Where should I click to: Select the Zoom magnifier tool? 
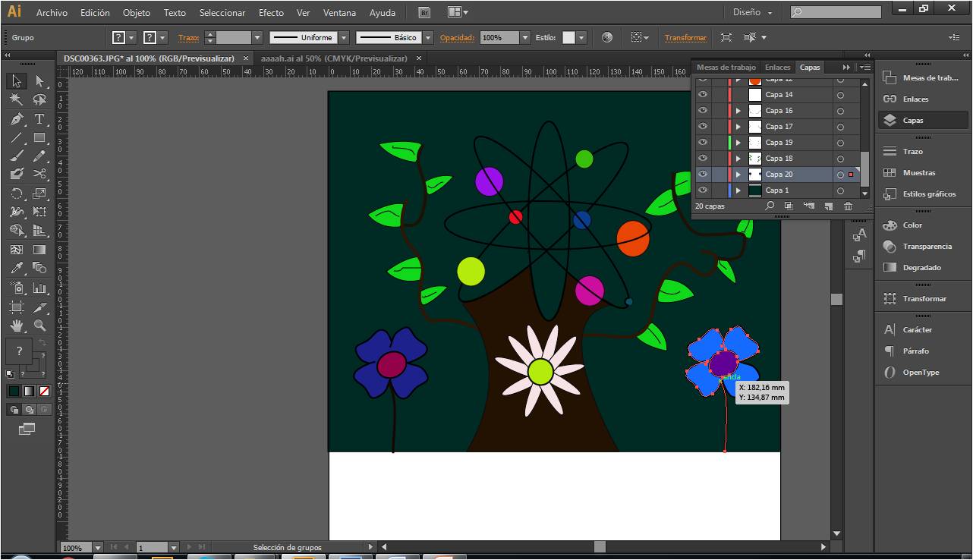pyautogui.click(x=39, y=326)
